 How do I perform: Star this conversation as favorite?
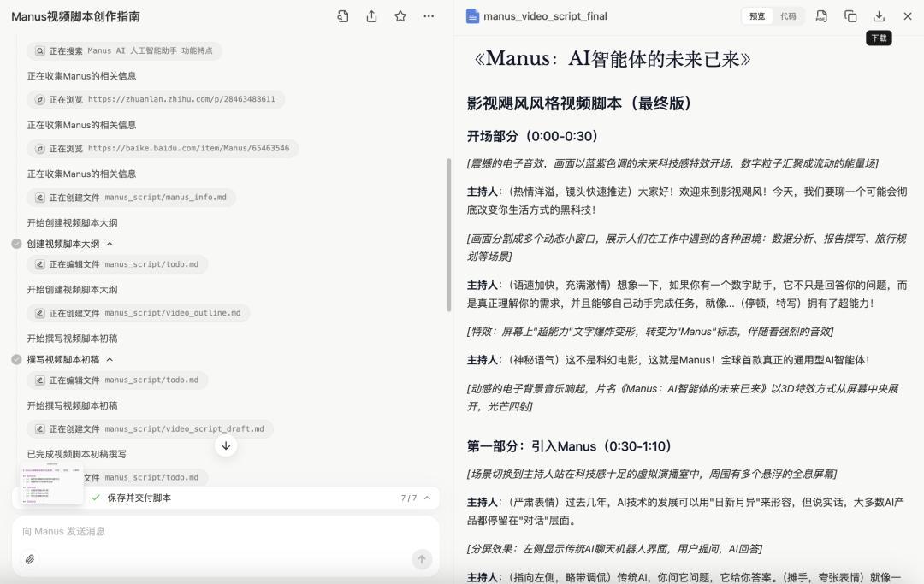400,16
